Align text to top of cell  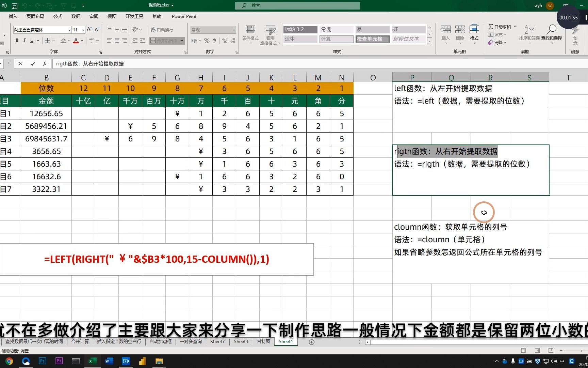110,29
